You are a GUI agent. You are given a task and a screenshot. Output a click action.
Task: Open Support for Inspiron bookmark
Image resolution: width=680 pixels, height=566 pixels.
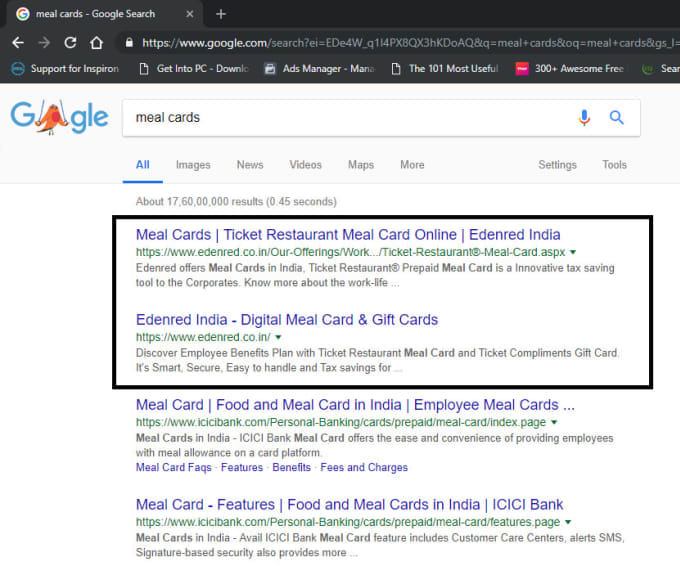[65, 69]
